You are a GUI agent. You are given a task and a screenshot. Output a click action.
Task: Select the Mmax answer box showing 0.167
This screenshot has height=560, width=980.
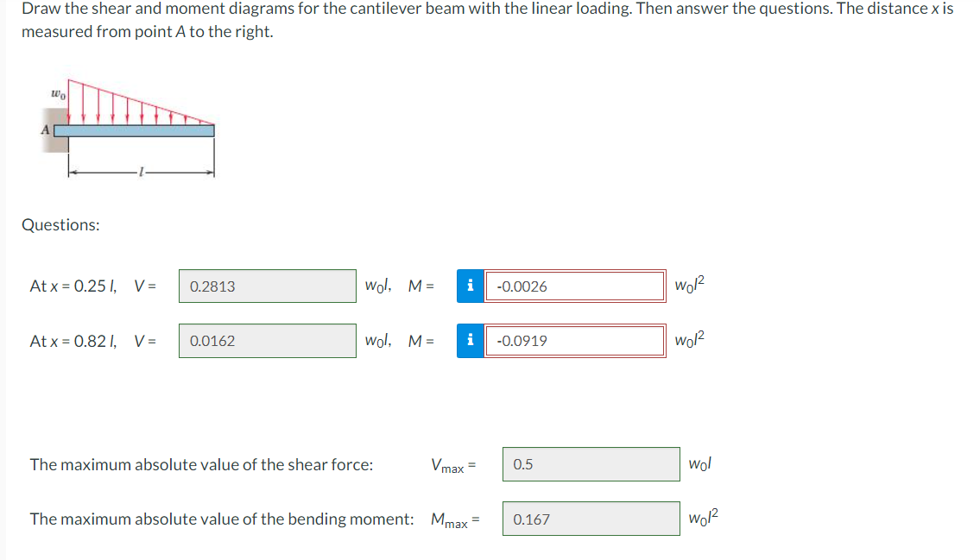(x=591, y=518)
